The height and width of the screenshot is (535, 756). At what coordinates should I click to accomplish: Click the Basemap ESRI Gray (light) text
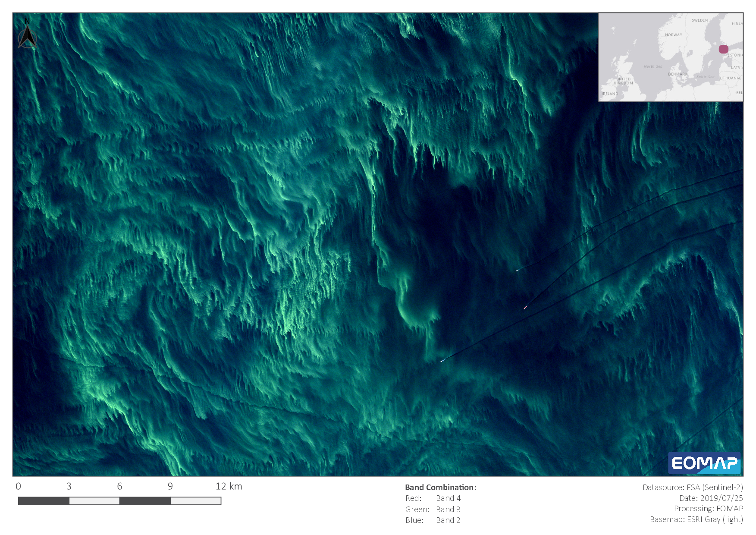(696, 519)
